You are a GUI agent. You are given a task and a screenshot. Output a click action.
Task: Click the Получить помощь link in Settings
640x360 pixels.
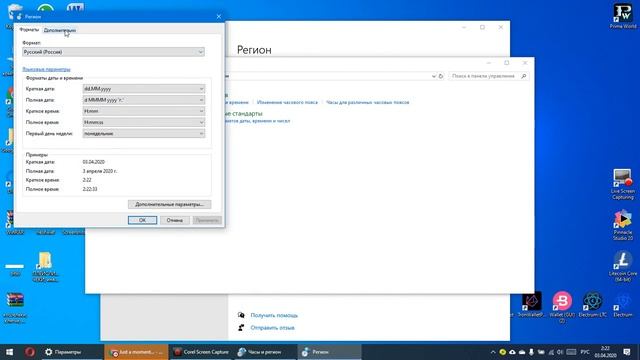click(274, 315)
